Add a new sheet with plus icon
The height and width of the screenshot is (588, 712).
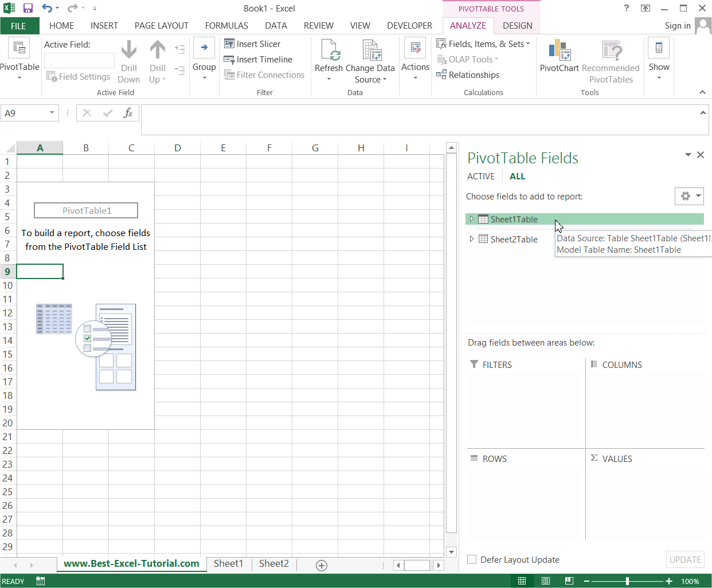(x=322, y=566)
